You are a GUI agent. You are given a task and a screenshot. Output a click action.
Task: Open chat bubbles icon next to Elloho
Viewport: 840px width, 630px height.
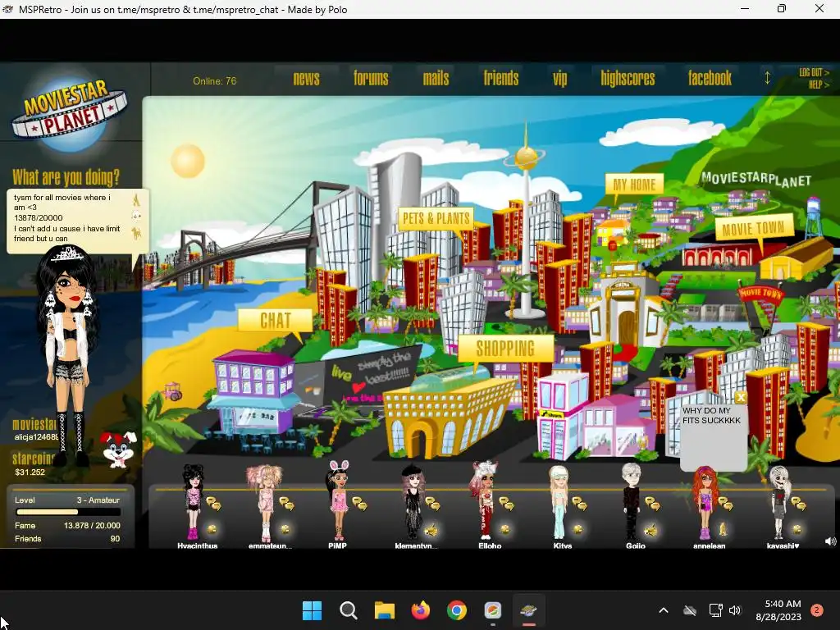(507, 504)
